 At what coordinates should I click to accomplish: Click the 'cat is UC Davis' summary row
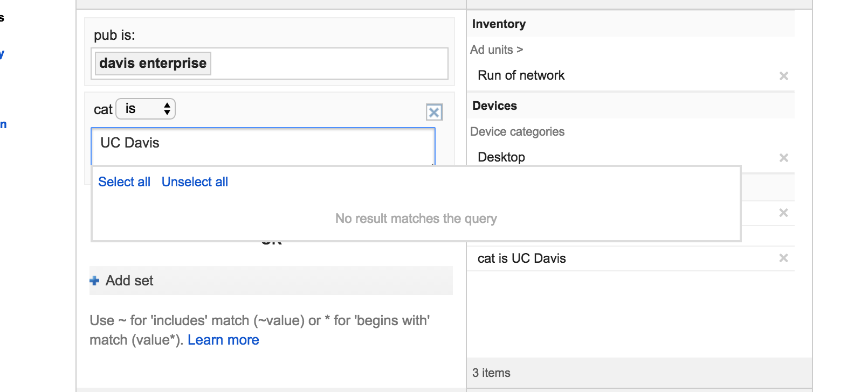521,258
